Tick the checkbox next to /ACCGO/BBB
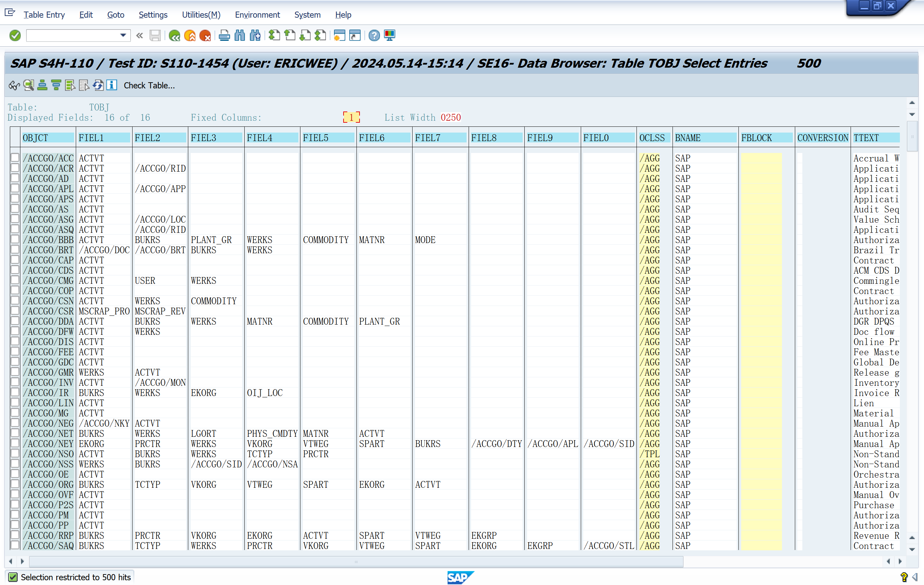 tap(15, 240)
